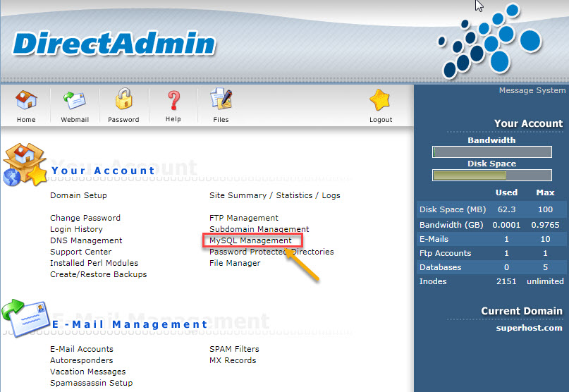Click the E-Mail Management envelope icon
Screen dimensions: 569x392
pos(25,300)
